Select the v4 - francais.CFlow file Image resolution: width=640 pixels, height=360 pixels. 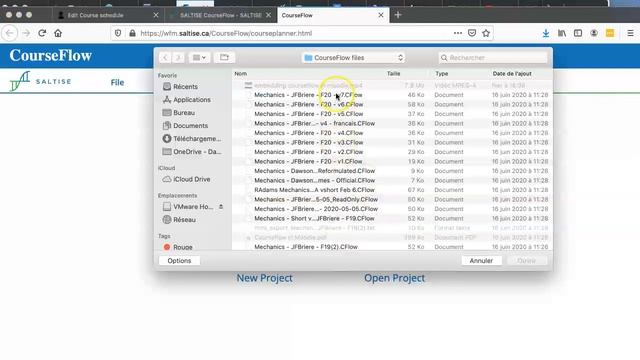pyautogui.click(x=392, y=123)
